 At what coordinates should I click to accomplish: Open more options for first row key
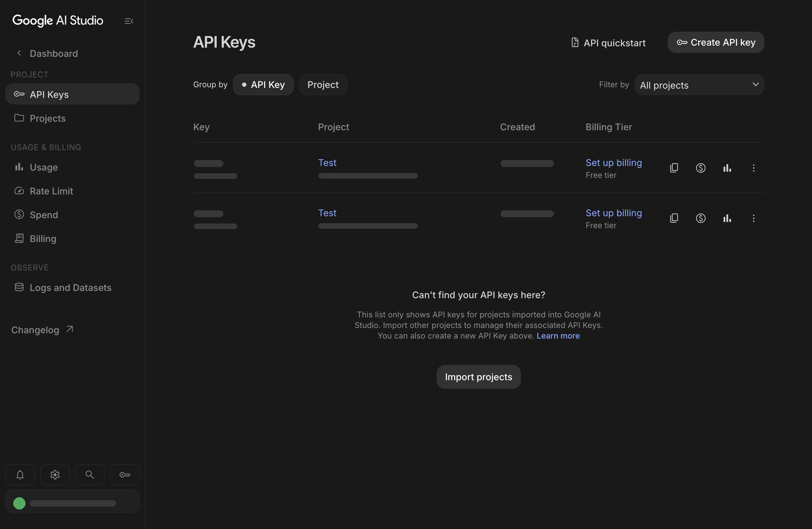click(x=754, y=168)
